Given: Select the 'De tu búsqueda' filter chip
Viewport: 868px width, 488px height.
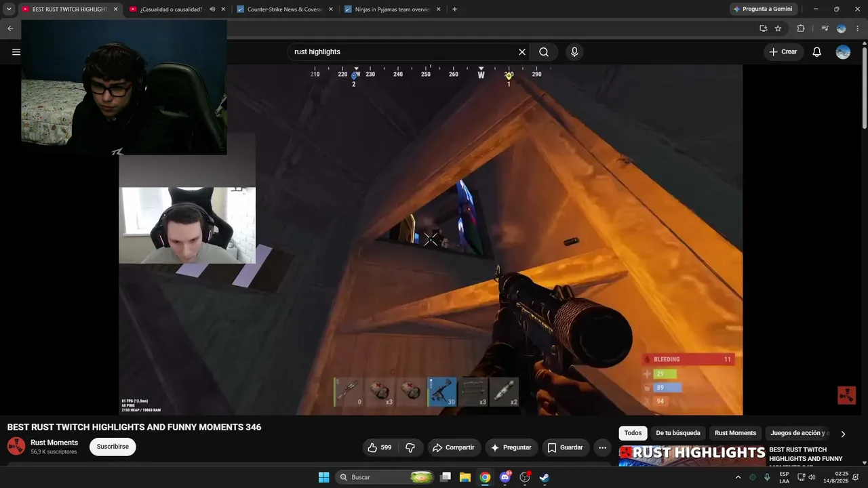Looking at the screenshot, I should click(x=678, y=433).
